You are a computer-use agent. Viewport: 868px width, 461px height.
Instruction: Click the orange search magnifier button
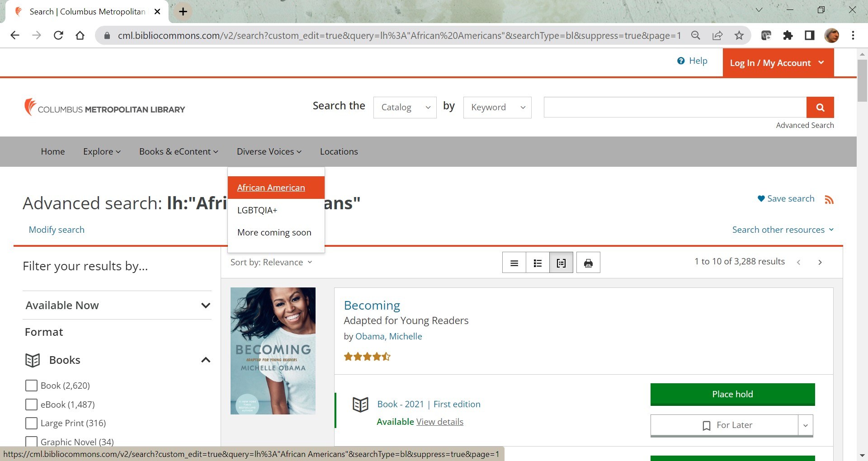(820, 107)
